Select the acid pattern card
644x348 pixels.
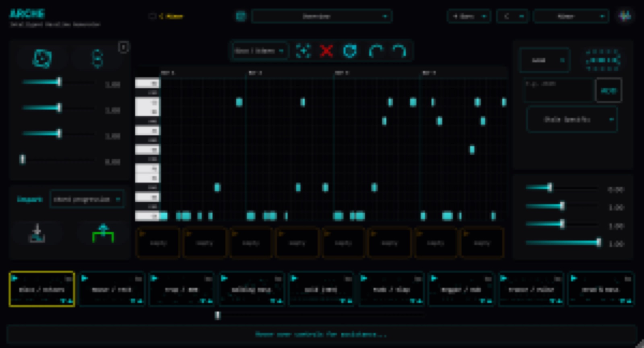pos(321,290)
